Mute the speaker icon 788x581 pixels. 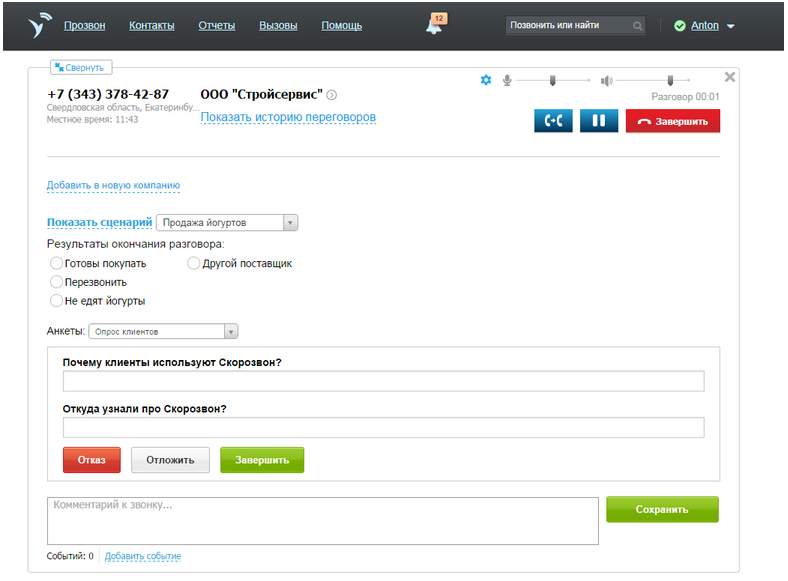(607, 80)
